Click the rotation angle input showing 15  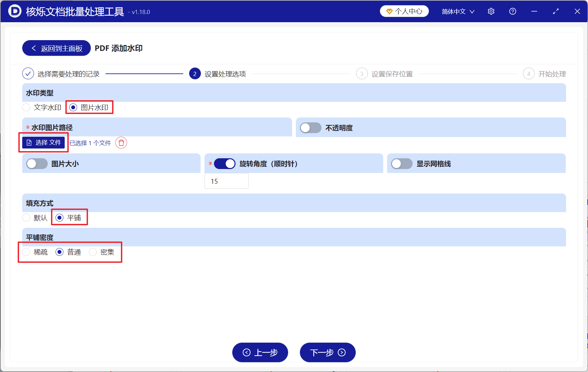click(226, 181)
